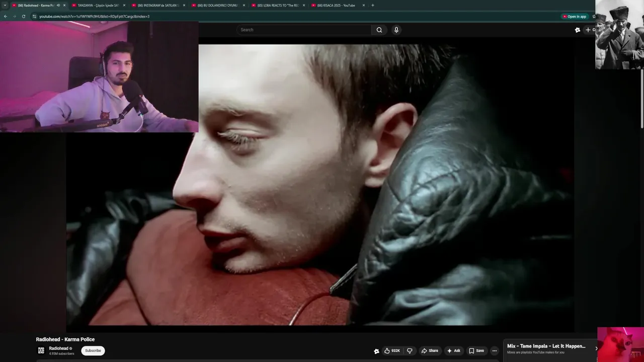Click the Karma Police video player
Viewport: 644px width, 362px height.
coord(320,185)
